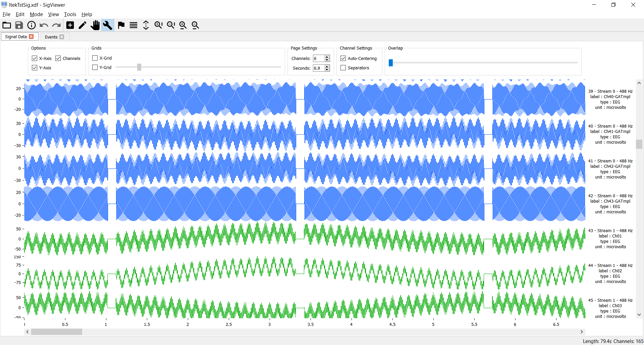Image resolution: width=644 pixels, height=345 pixels.
Task: Click the Open file folder icon
Action: (7, 25)
